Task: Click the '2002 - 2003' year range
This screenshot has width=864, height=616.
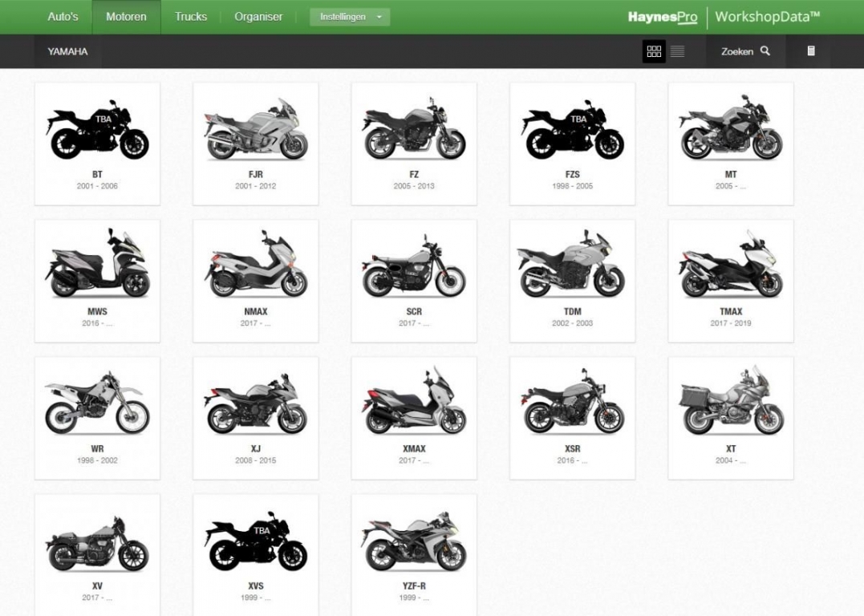Action: 573,323
